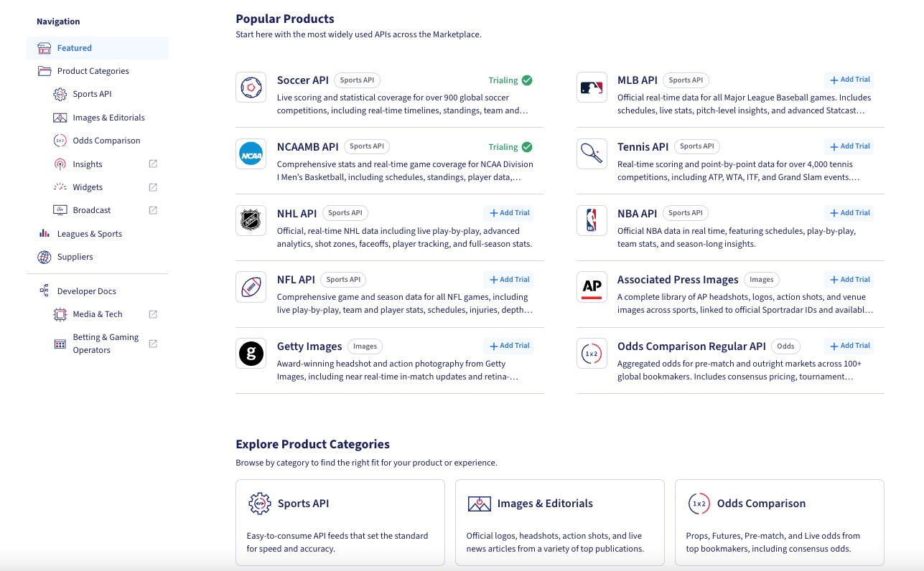Open the NCAAMB API title link
The image size is (924, 571).
click(x=308, y=147)
